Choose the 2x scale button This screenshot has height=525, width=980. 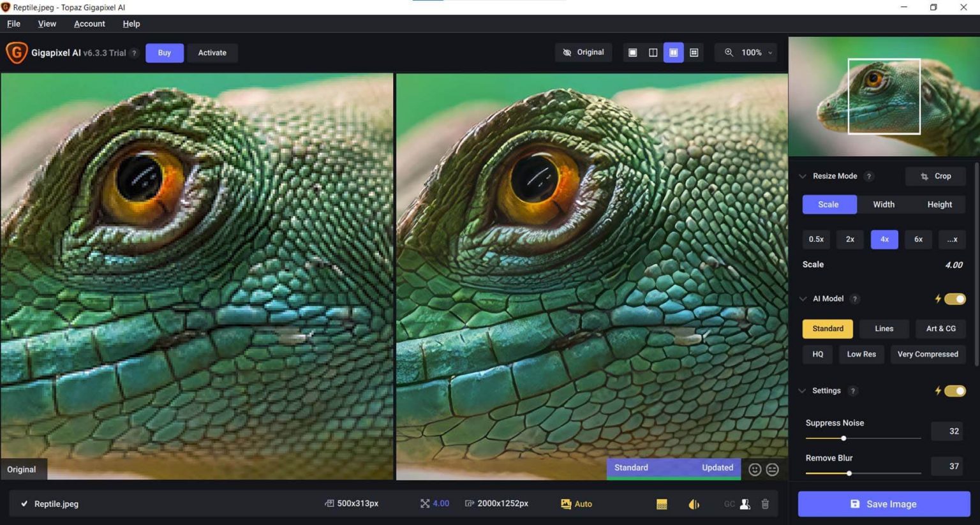tap(850, 239)
